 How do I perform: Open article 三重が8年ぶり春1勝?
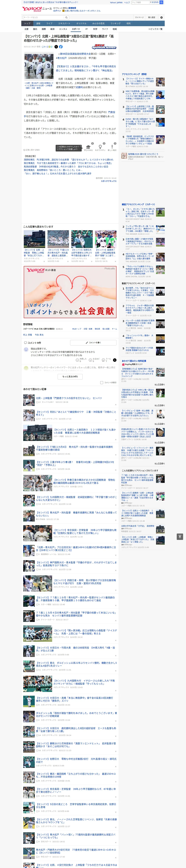click(x=75, y=464)
